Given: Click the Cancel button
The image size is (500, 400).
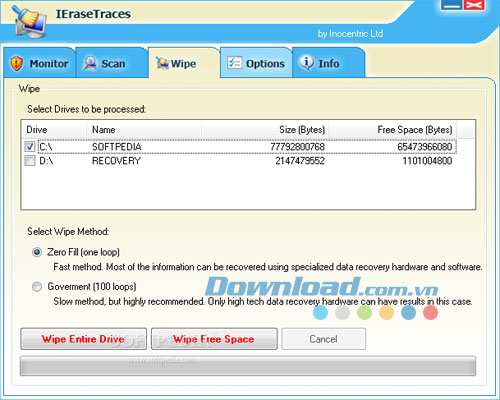Looking at the screenshot, I should click(x=323, y=339).
